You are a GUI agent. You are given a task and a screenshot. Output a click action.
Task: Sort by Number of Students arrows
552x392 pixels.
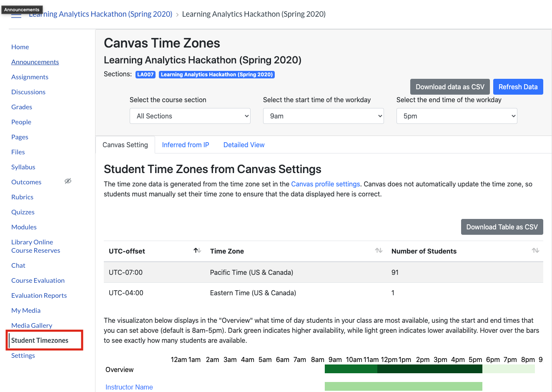[x=535, y=251]
